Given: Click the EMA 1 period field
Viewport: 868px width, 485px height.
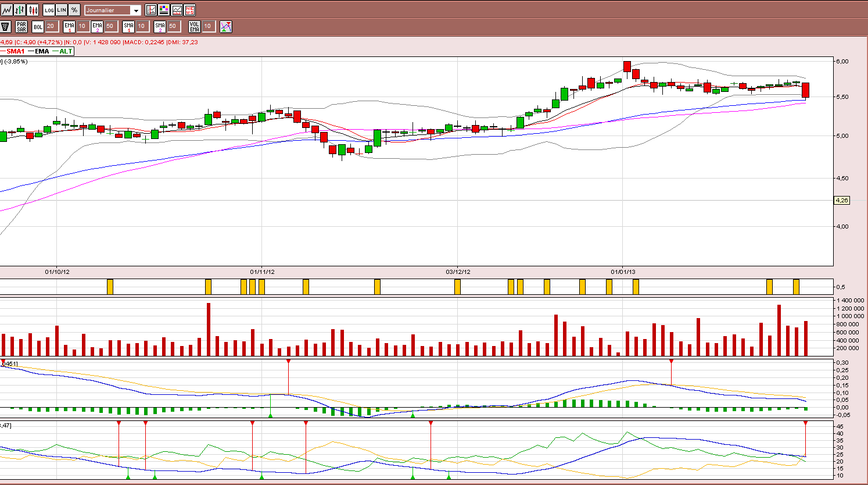Looking at the screenshot, I should pyautogui.click(x=82, y=26).
